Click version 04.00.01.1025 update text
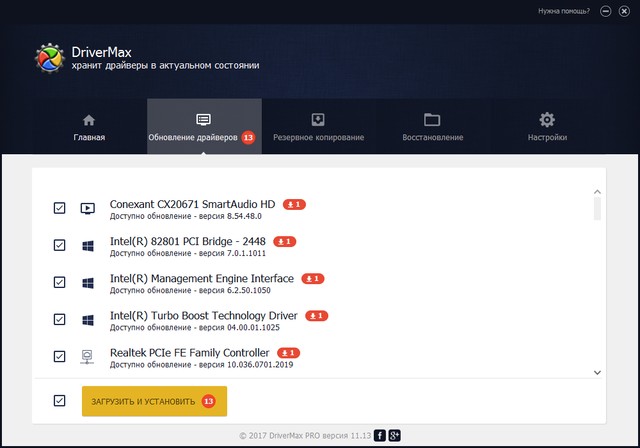This screenshot has width=640, height=448. point(195,328)
